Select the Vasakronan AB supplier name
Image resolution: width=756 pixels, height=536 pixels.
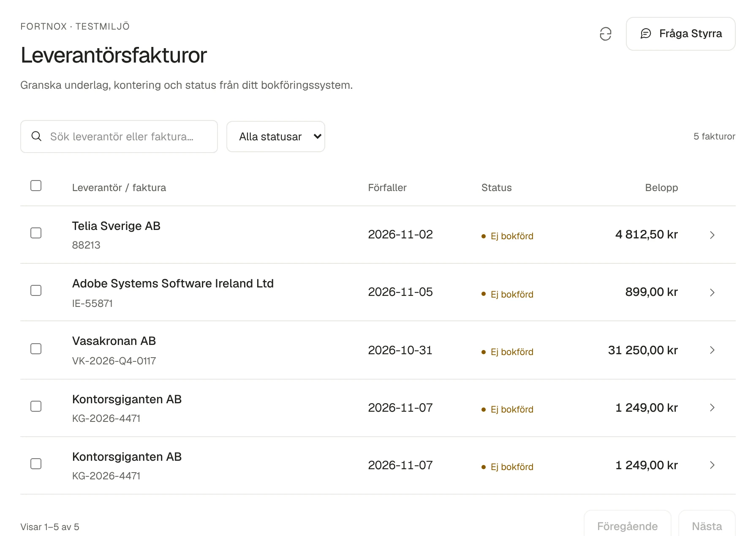[114, 341]
